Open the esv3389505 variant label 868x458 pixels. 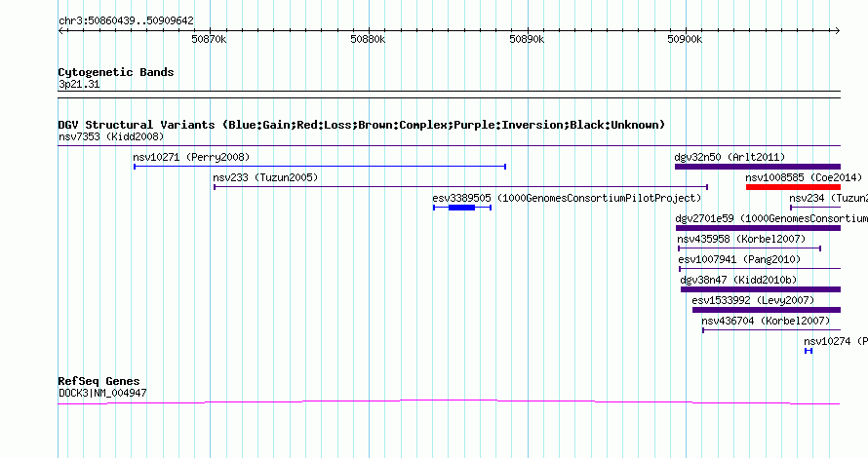point(567,198)
